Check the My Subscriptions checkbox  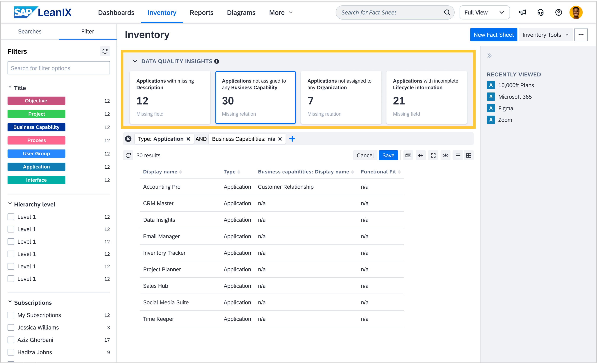pos(11,315)
